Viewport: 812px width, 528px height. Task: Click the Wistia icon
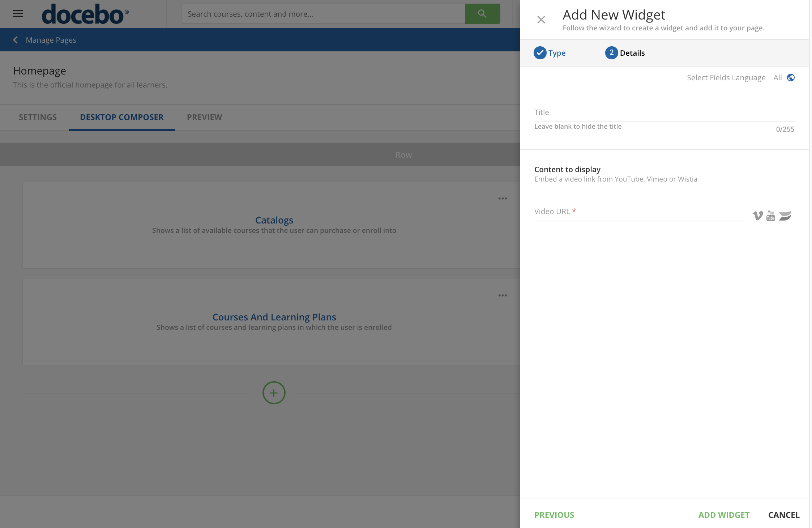pos(785,216)
